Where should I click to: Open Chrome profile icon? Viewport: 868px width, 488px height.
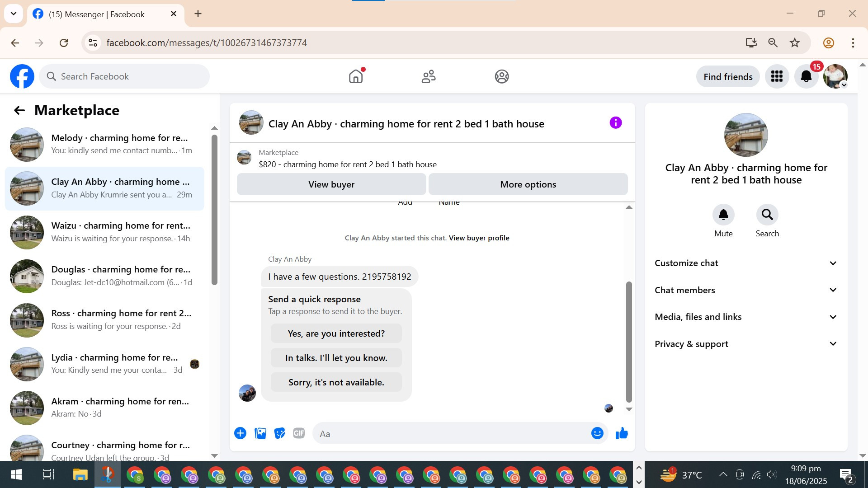tap(829, 43)
